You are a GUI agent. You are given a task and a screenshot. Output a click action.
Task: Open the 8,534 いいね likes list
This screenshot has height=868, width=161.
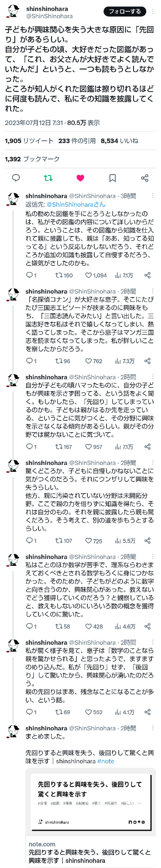click(120, 141)
